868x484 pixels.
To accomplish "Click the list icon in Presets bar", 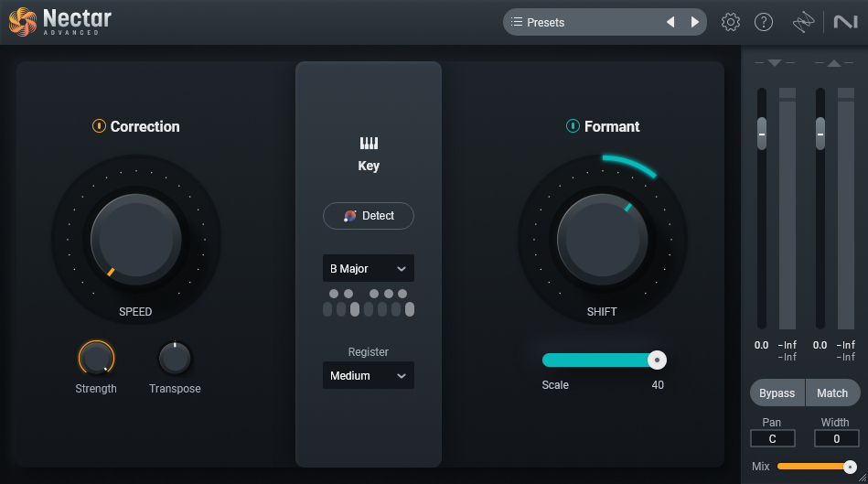I will pyautogui.click(x=517, y=22).
